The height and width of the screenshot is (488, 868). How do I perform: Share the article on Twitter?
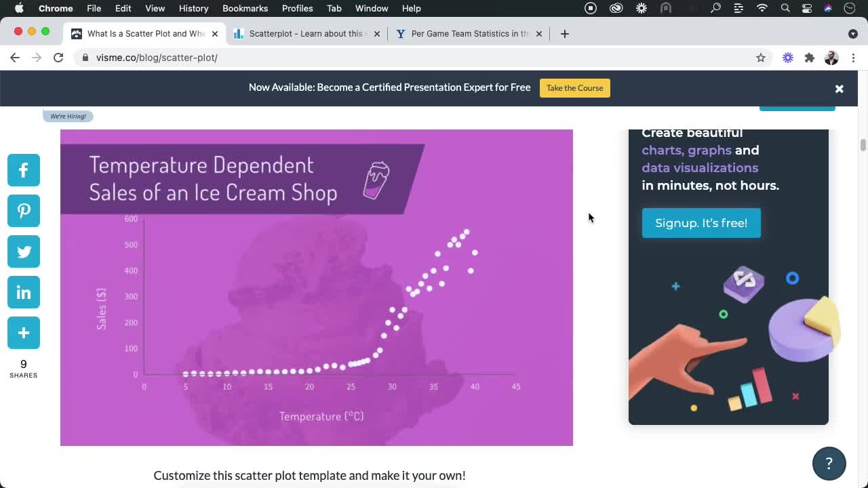(24, 251)
